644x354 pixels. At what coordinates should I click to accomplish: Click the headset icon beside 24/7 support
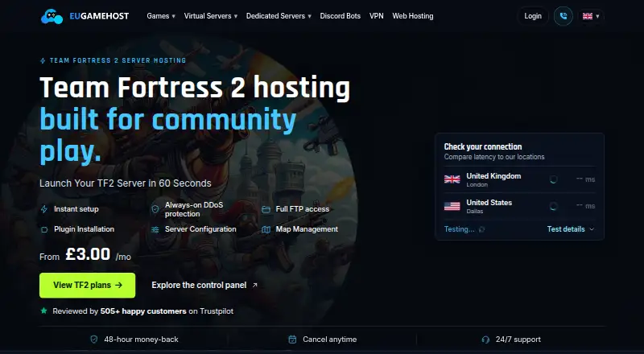coord(485,340)
